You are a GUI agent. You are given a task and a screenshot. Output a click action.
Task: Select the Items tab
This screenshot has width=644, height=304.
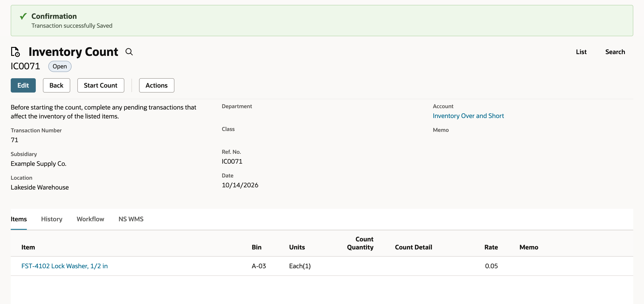19,219
